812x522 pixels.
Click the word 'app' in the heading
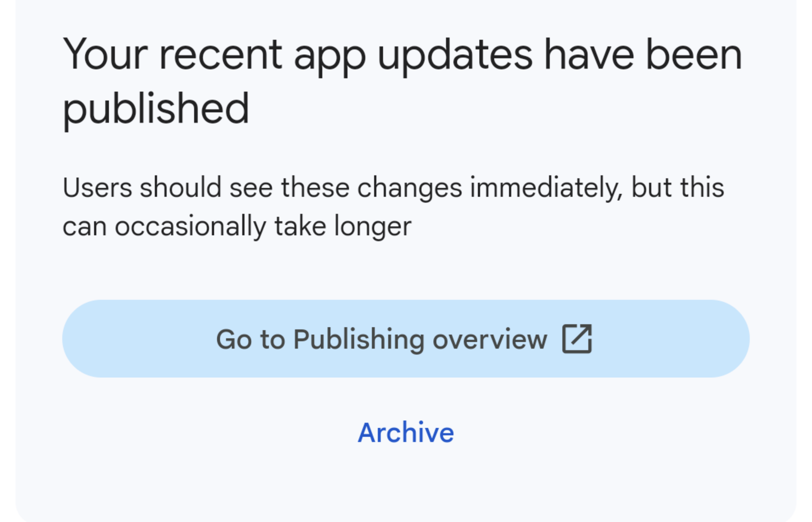329,55
